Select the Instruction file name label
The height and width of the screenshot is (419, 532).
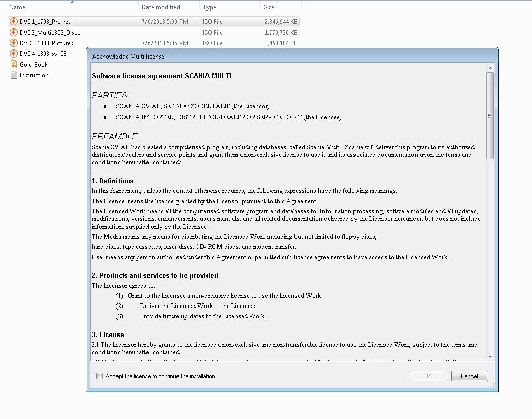(34, 75)
